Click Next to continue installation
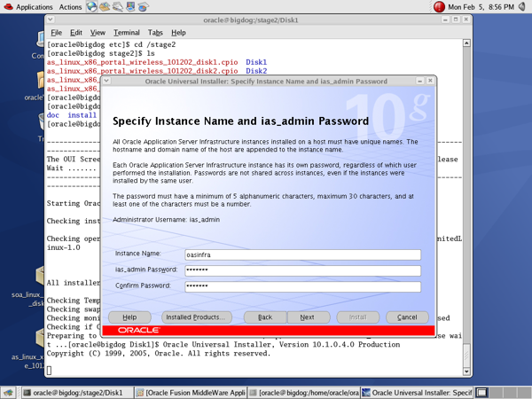The width and height of the screenshot is (532, 399). pos(309,317)
